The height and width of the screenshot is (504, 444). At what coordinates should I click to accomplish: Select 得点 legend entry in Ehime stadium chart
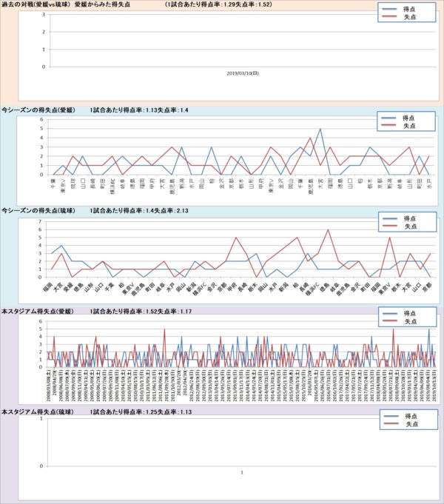410,314
